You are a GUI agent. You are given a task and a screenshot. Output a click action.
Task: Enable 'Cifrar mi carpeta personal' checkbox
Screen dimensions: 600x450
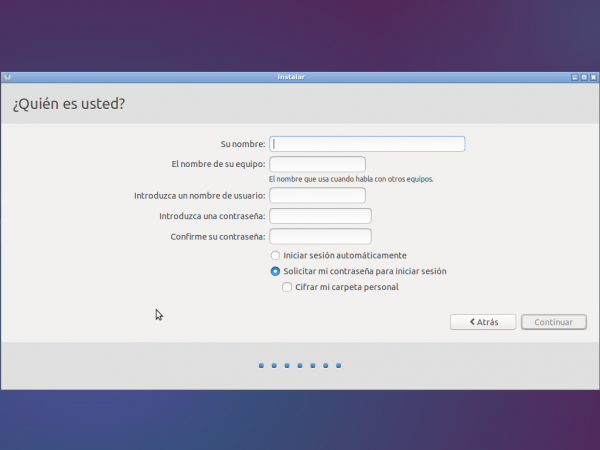point(287,287)
